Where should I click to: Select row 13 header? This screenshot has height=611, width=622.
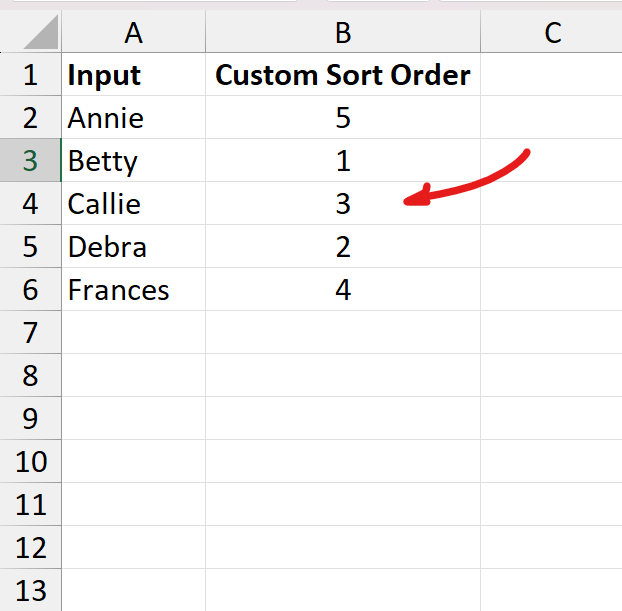[30, 589]
